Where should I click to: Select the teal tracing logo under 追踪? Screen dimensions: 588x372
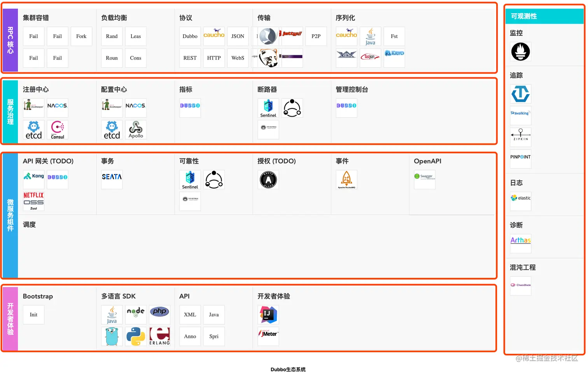click(x=520, y=94)
